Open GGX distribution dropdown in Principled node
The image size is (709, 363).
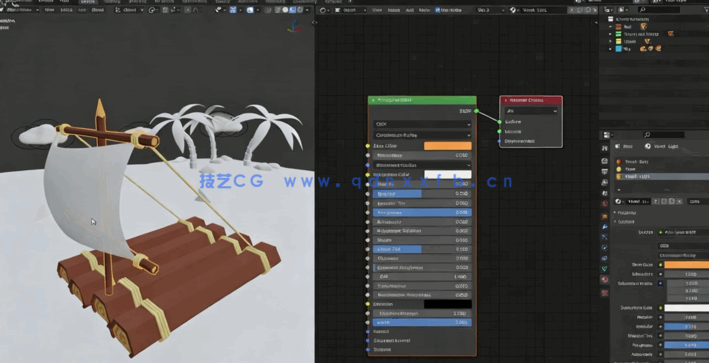pos(422,124)
